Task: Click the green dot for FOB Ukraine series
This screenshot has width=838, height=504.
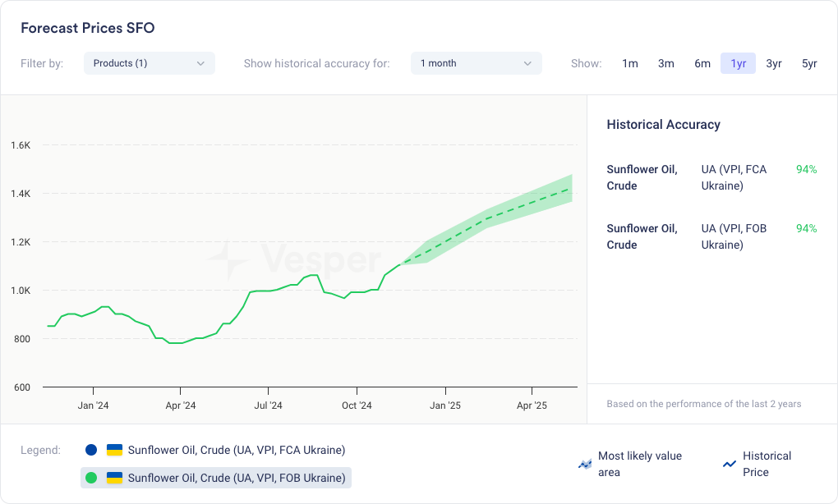Action: [91, 478]
